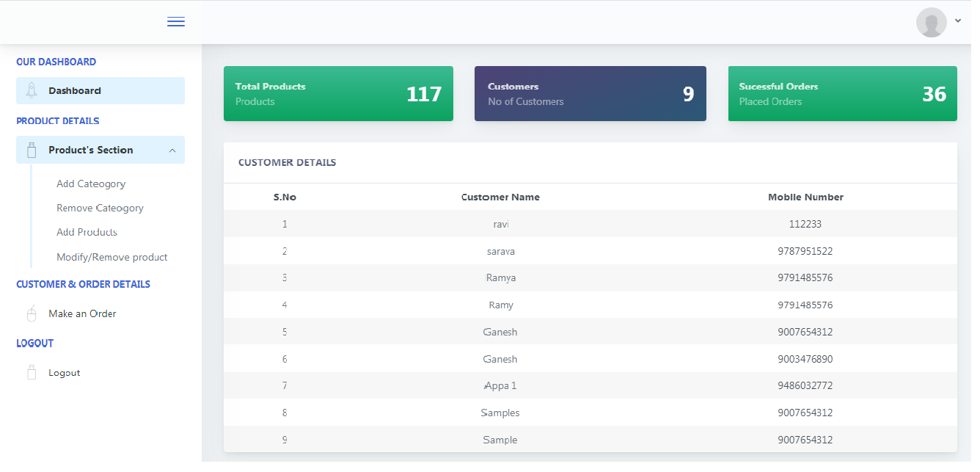Open Make an Order page
The height and width of the screenshot is (472, 980).
82,313
